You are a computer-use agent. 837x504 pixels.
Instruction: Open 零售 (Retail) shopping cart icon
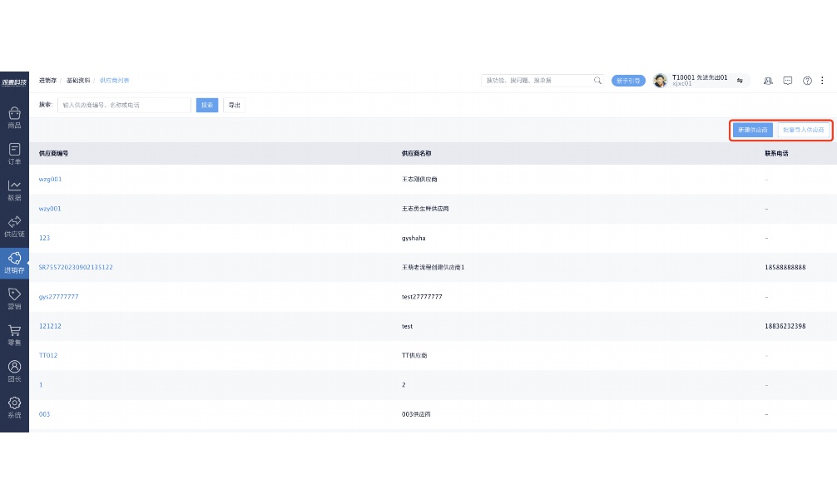tap(14, 334)
